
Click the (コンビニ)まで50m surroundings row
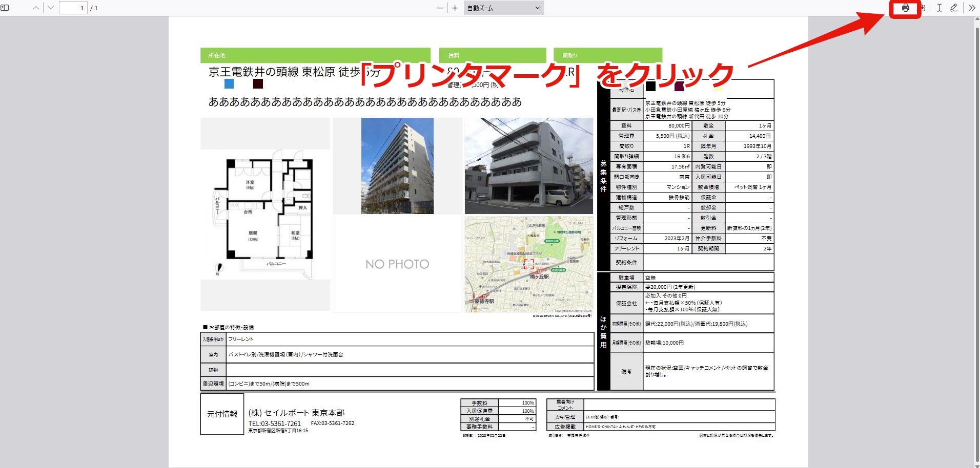(x=397, y=384)
